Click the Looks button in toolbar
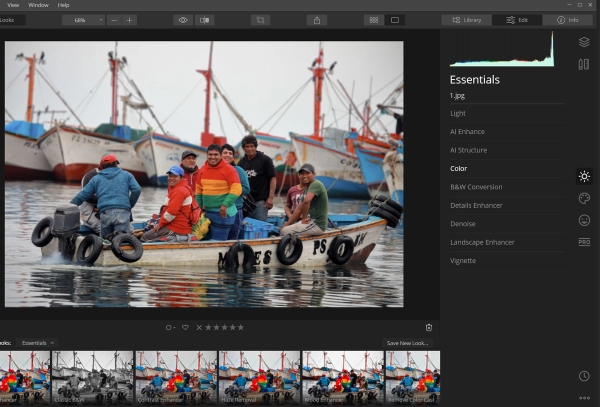 [11, 20]
